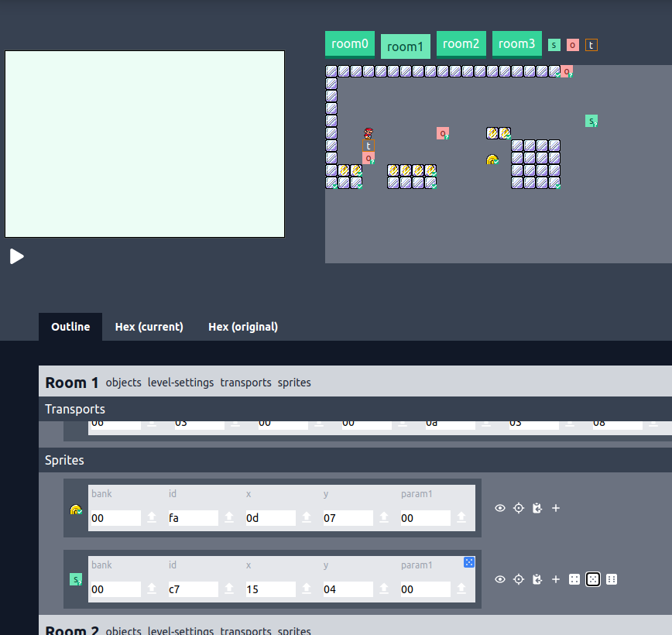Click the up arrow beside x value 0d

point(307,517)
